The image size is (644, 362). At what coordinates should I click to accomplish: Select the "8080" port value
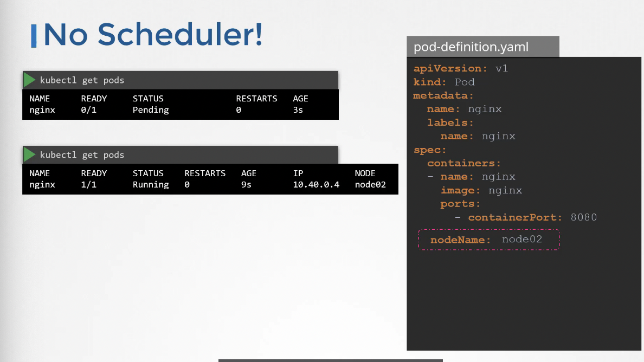pos(584,217)
